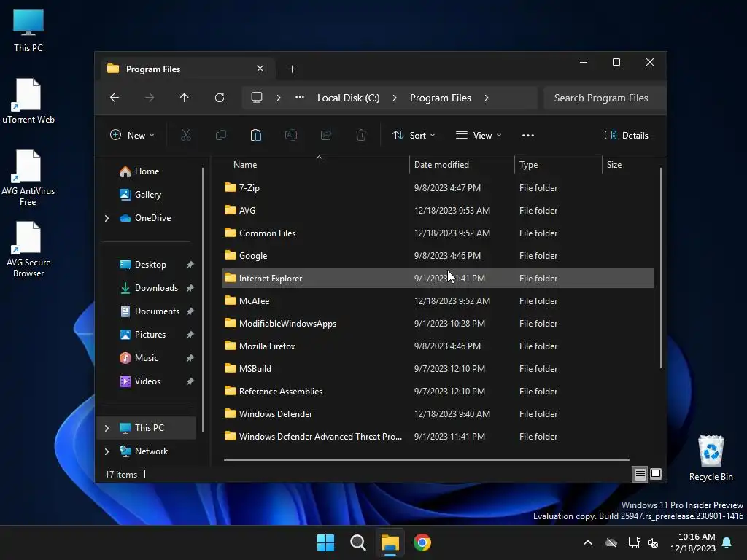Add a new File Explorer tab

pos(292,69)
